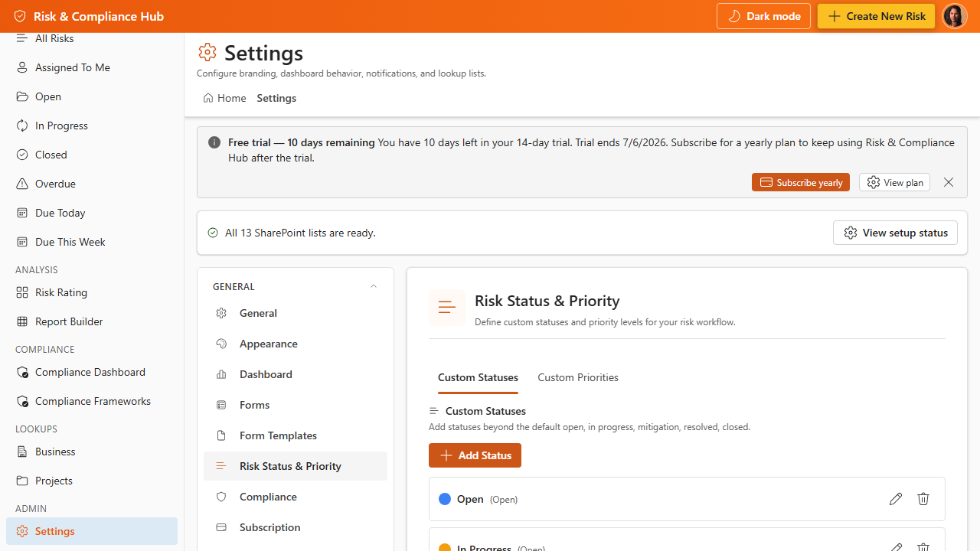Collapse the GENERAL settings section

tap(374, 286)
